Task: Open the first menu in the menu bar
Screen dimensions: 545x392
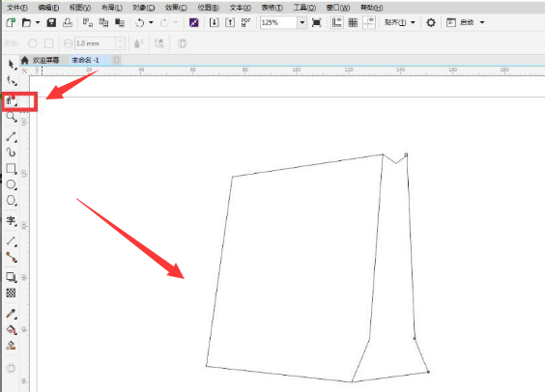Action: [17, 8]
